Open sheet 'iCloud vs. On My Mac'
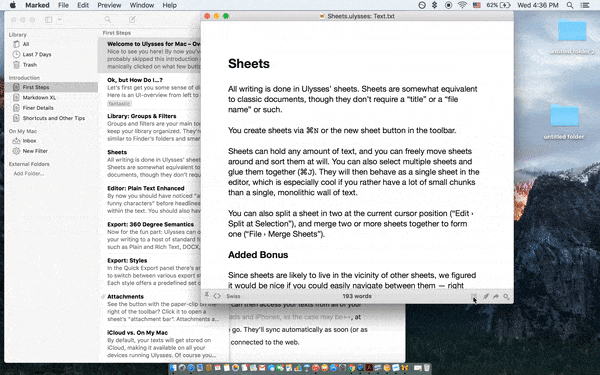This screenshot has height=375, width=600. coord(164,344)
